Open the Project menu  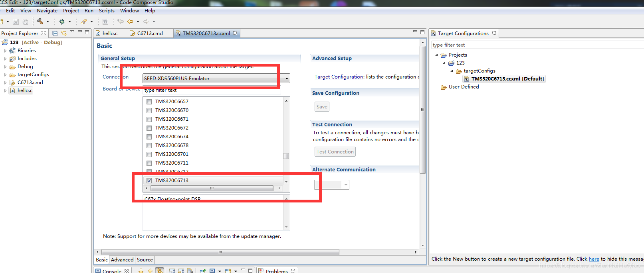coord(71,11)
